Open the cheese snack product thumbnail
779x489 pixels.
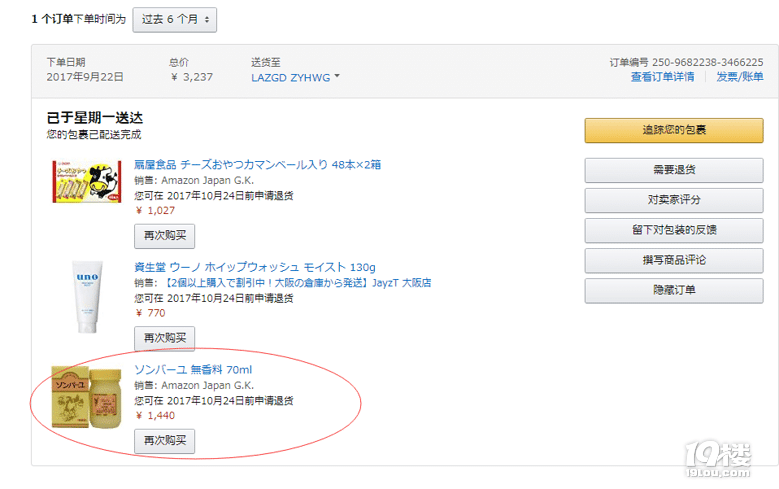pyautogui.click(x=87, y=181)
